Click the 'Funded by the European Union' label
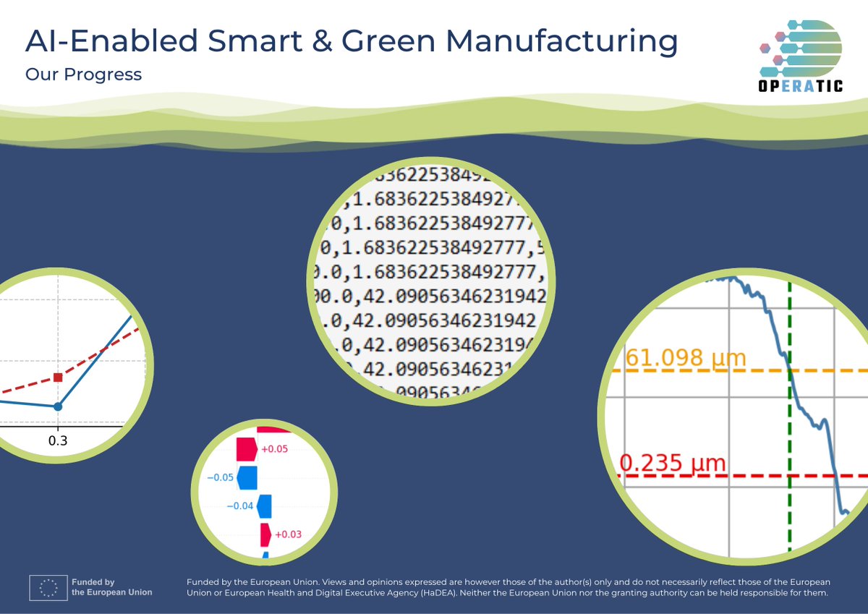868x614 pixels. (112, 587)
